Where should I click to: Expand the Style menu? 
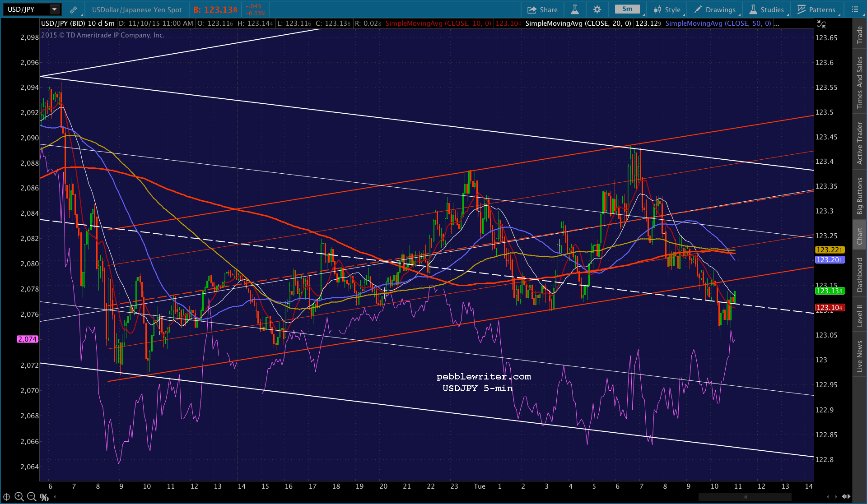(x=667, y=9)
